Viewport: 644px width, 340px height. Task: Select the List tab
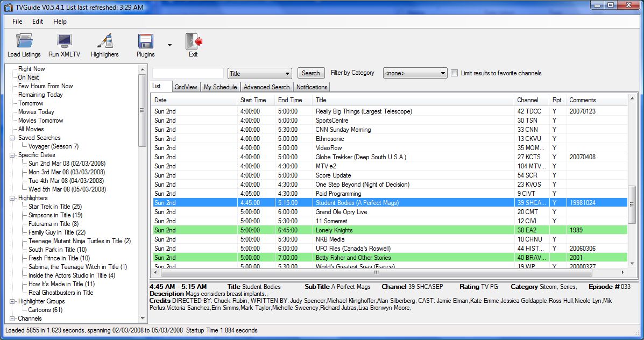point(160,86)
